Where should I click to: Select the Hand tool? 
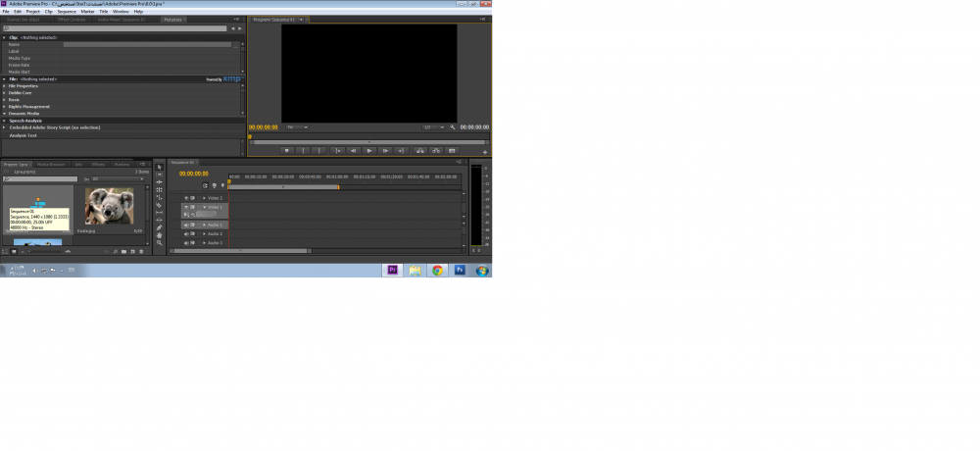click(x=159, y=235)
